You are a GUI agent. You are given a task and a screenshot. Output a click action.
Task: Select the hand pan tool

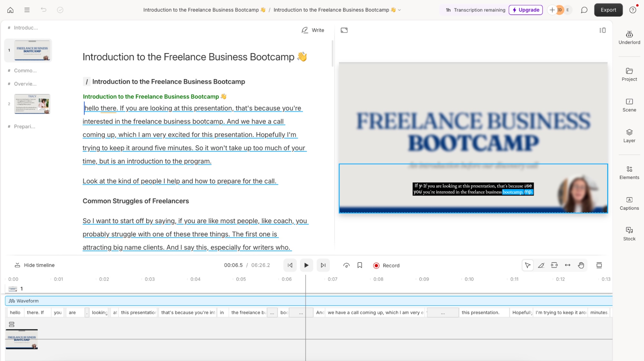click(581, 265)
